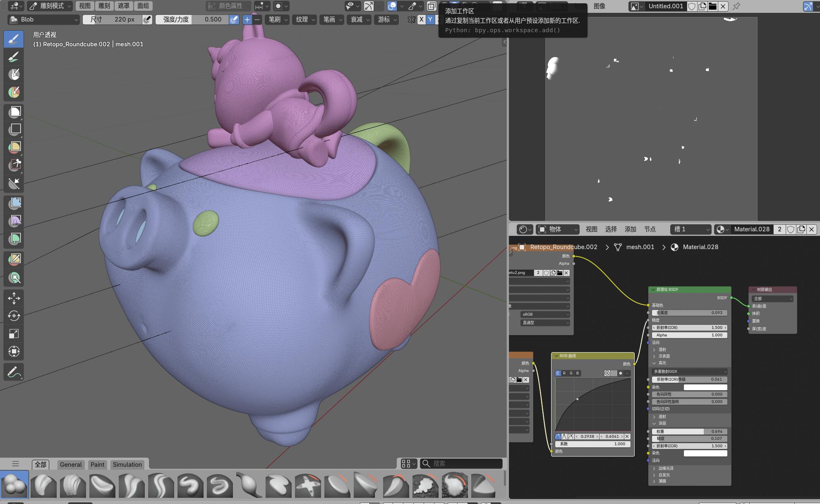The height and width of the screenshot is (504, 820).
Task: Toggle X axis symmetry
Action: pyautogui.click(x=421, y=19)
